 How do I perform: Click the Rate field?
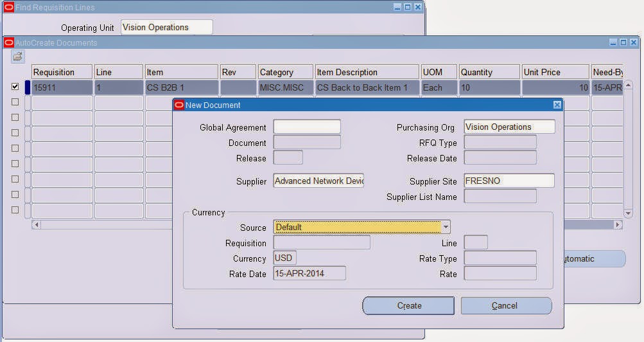[x=500, y=273]
